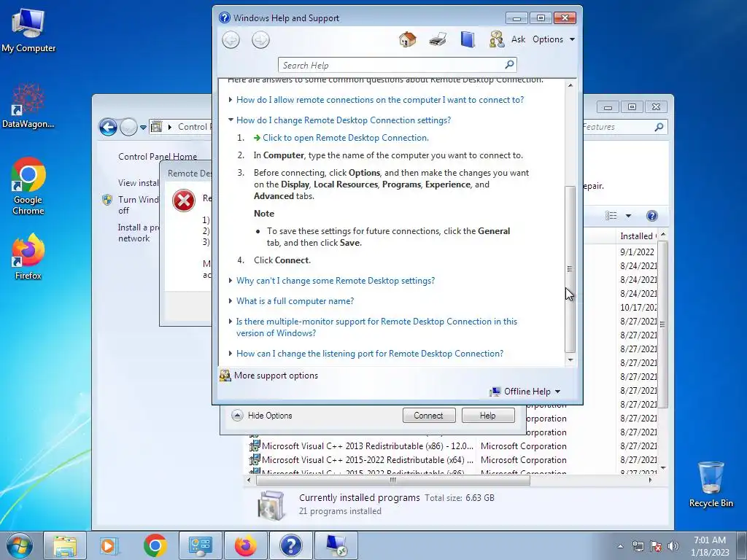Click the Help content scrollbar down arrow
Screen dimensions: 747x560
pyautogui.click(x=570, y=360)
